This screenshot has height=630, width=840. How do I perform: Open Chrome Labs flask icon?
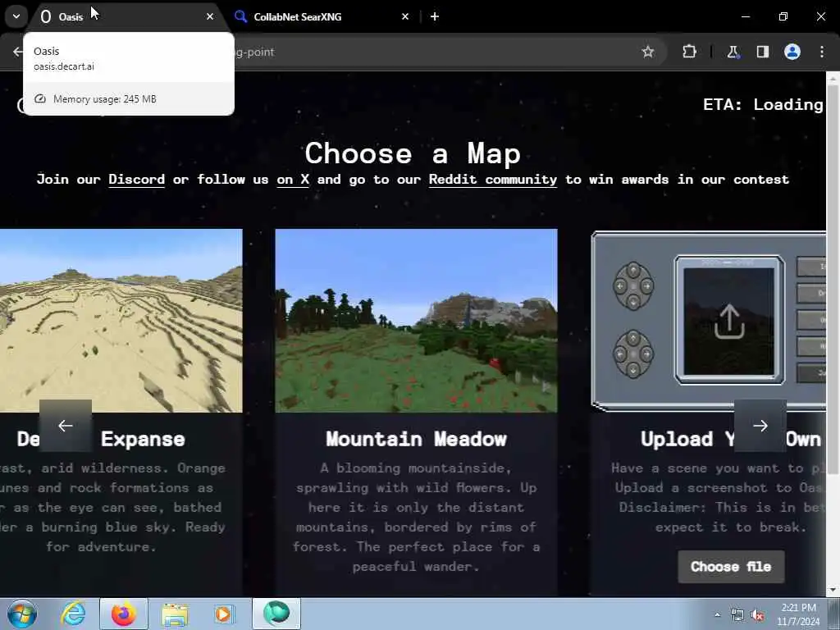click(x=733, y=52)
